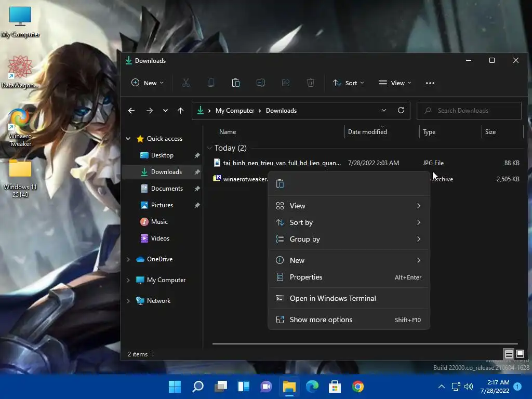532x399 pixels.
Task: Open Google Chrome from the taskbar
Action: click(357, 387)
